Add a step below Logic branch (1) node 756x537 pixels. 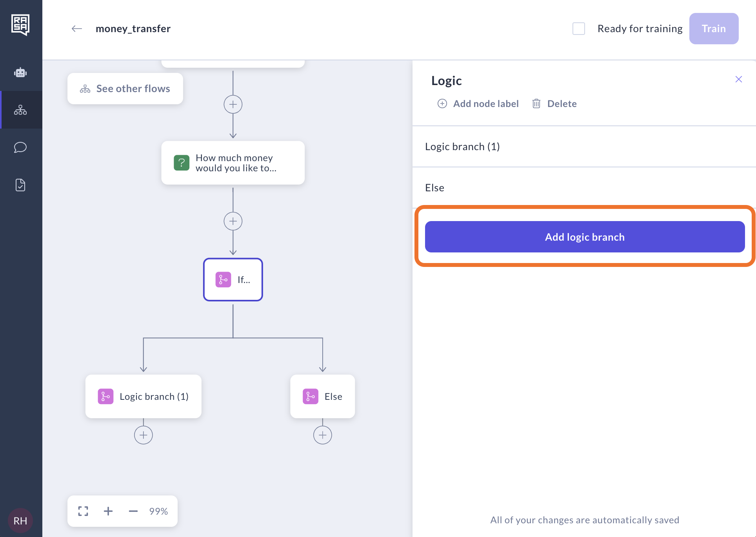[x=144, y=435]
